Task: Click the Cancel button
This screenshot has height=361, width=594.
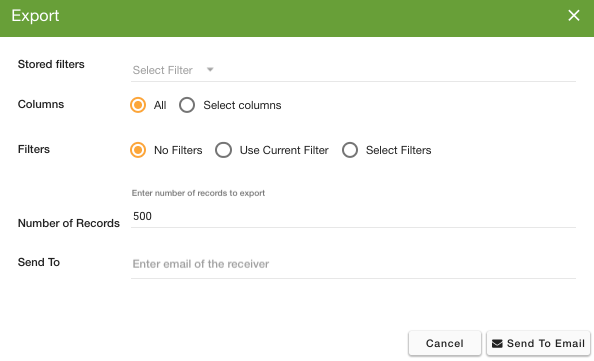Action: (445, 344)
